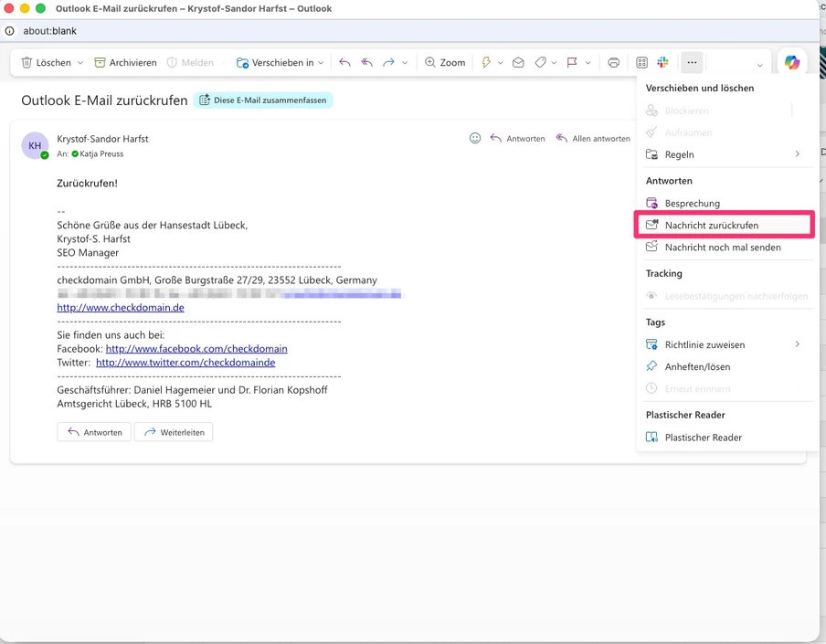This screenshot has height=644, width=826.
Task: Click the Richtlinie zuweisen policy icon
Action: point(651,344)
